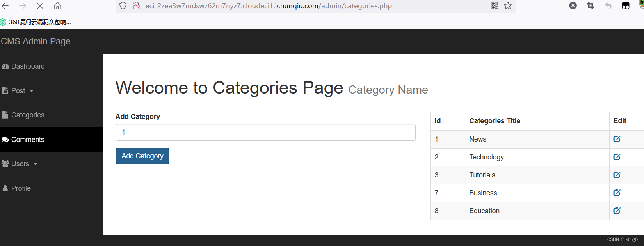Click the black mask extension icon
Image resolution: width=644 pixels, height=246 pixels.
pos(626,5)
